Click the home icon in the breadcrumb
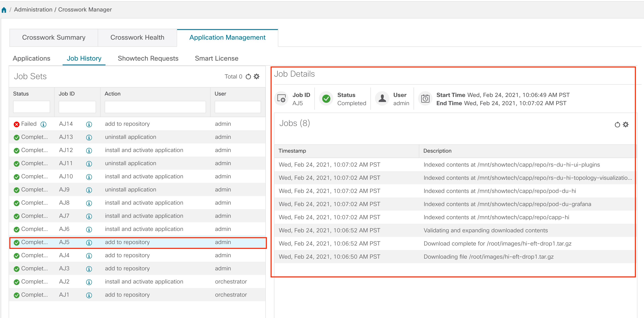This screenshot has width=644, height=318. pos(4,9)
